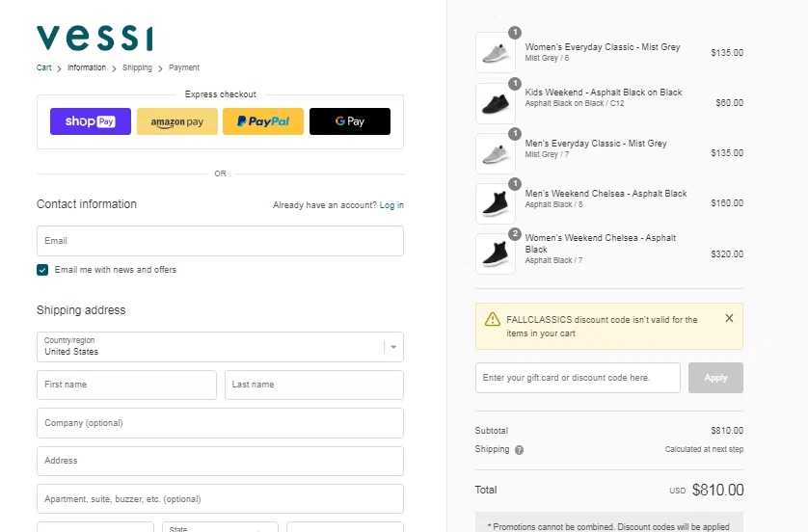Choose Amazon Pay express checkout

click(x=177, y=121)
